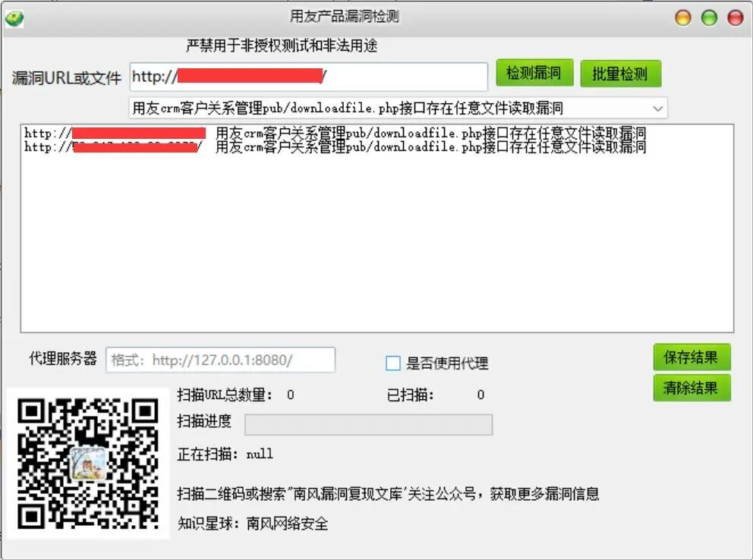Viewport: 753px width, 560px height.
Task: Toggle the 是否使用代理 checkbox
Action: [x=393, y=363]
